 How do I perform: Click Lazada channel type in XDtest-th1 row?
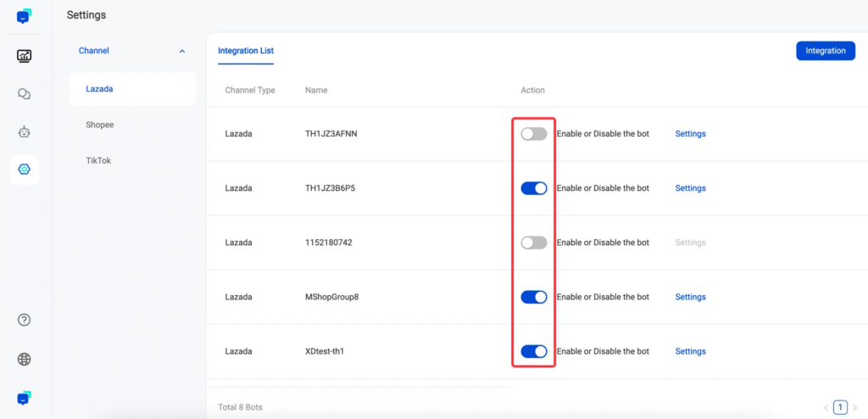pos(238,351)
